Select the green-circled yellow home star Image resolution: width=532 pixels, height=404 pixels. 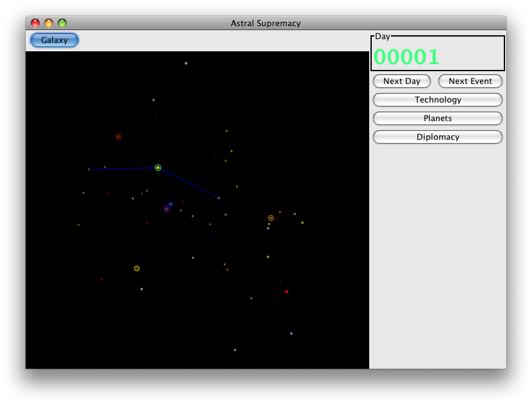[158, 168]
